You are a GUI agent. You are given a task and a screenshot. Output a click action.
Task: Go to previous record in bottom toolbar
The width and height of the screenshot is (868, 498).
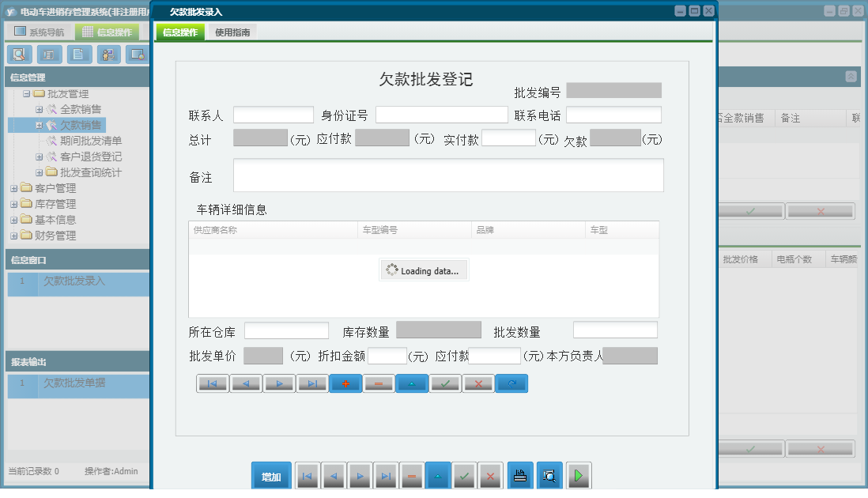click(x=334, y=476)
